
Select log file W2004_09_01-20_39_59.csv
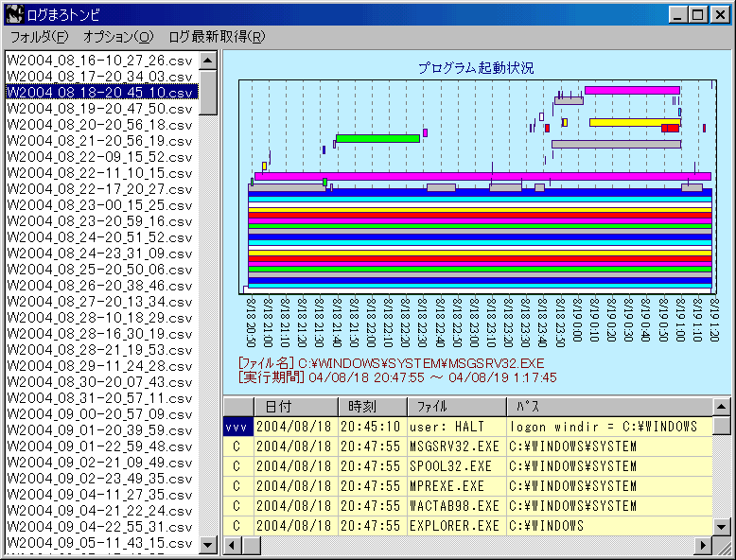tap(99, 429)
